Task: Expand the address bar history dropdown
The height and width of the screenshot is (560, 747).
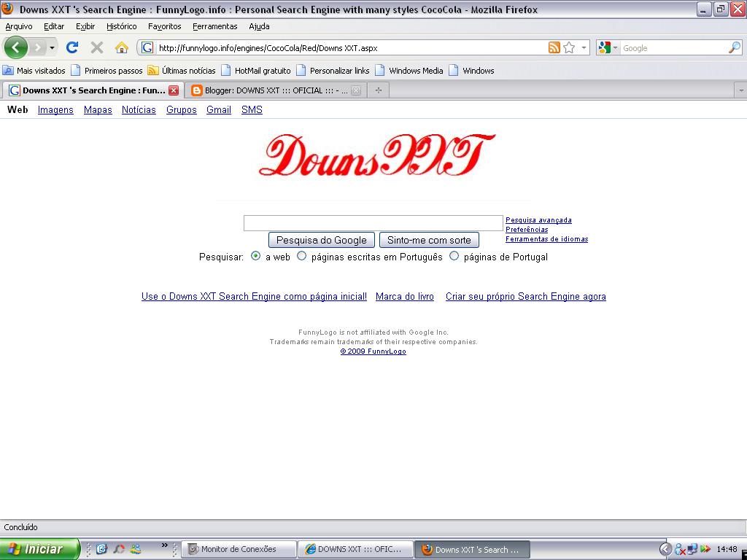Action: coord(584,47)
